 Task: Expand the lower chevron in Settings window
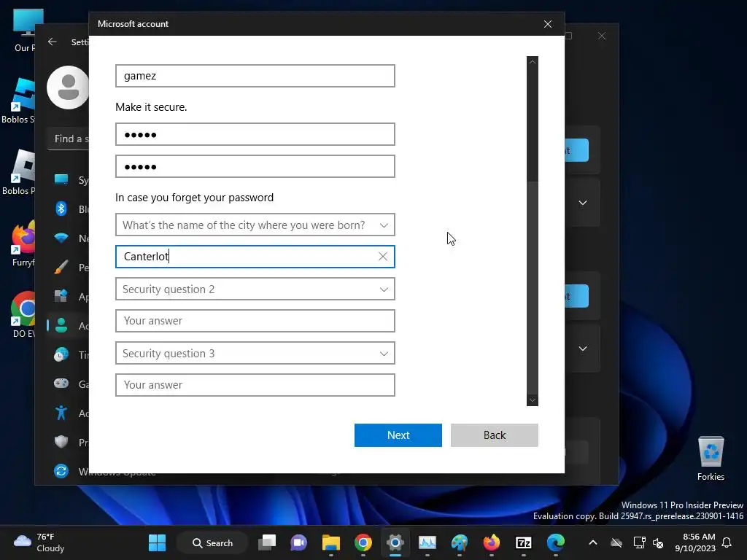(x=582, y=349)
